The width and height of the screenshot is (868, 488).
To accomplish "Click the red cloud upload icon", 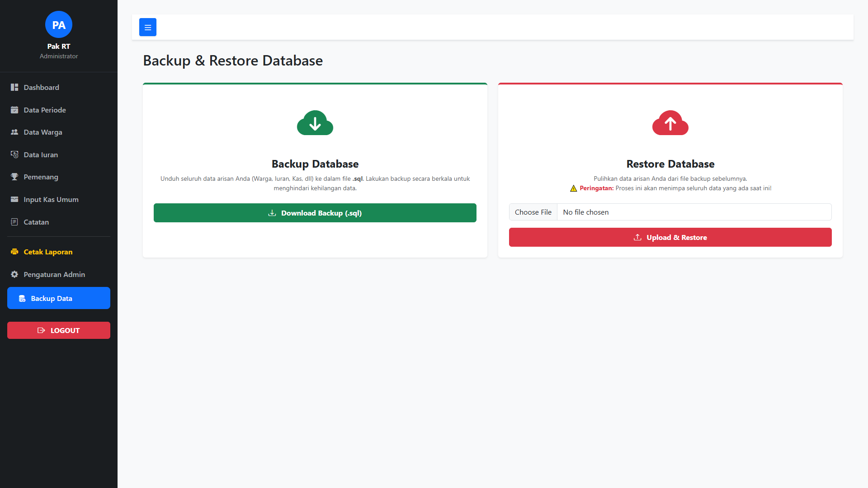I will click(x=670, y=123).
